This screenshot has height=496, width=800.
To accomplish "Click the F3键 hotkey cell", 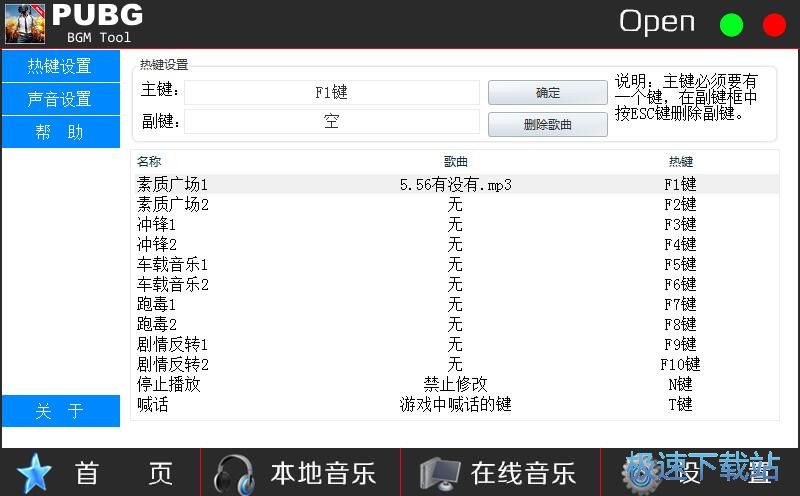I will tap(681, 224).
